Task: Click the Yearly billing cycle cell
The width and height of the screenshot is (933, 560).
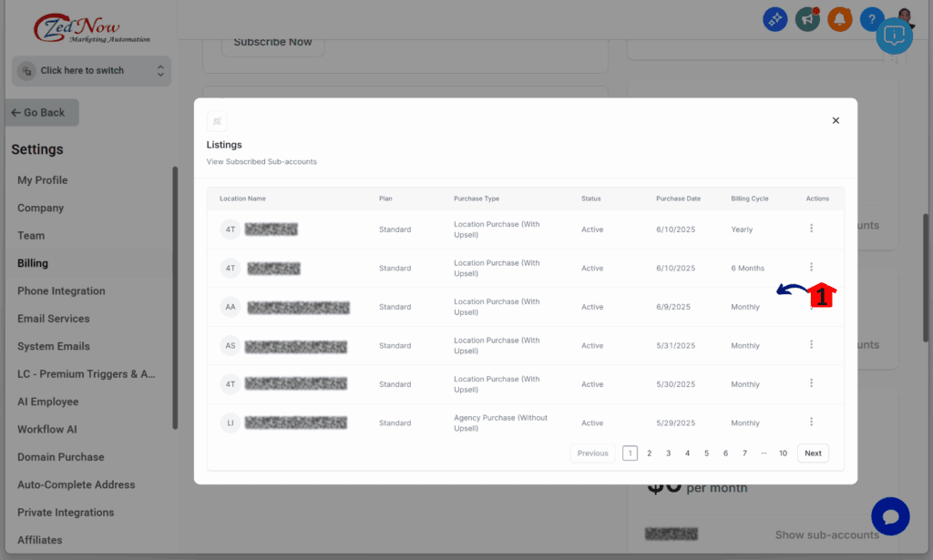Action: (x=742, y=229)
